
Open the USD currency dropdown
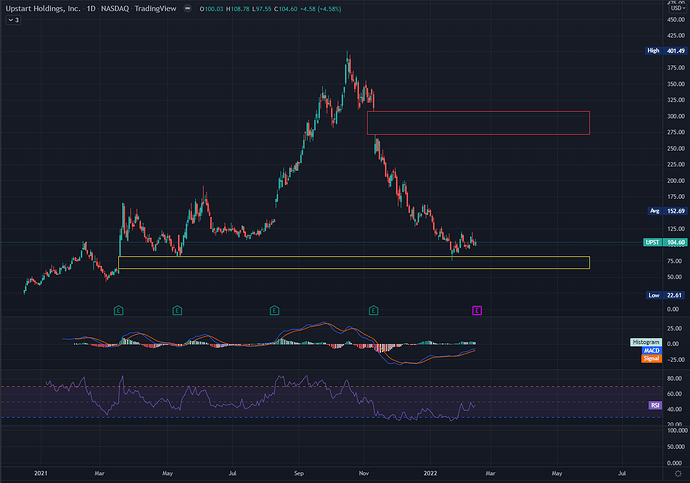(x=676, y=8)
